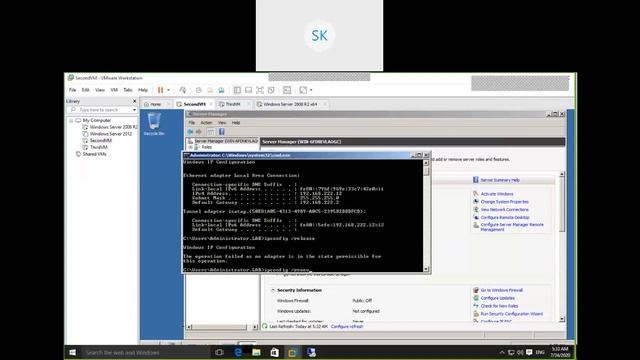Select SecondVM in library tree
This screenshot has width=640, height=360.
click(x=97, y=140)
